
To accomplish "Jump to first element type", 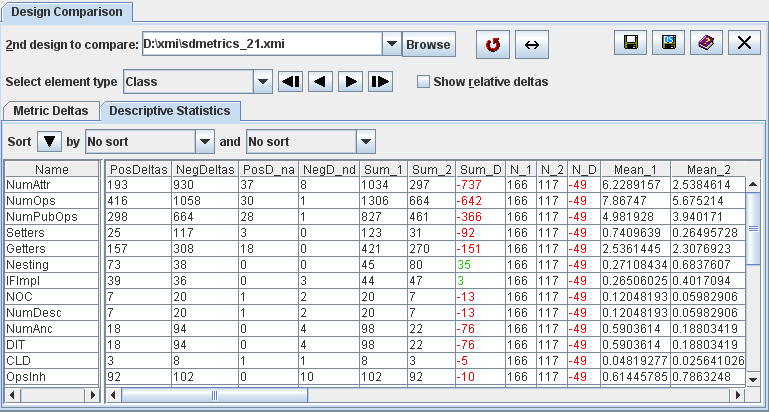I will pos(290,81).
